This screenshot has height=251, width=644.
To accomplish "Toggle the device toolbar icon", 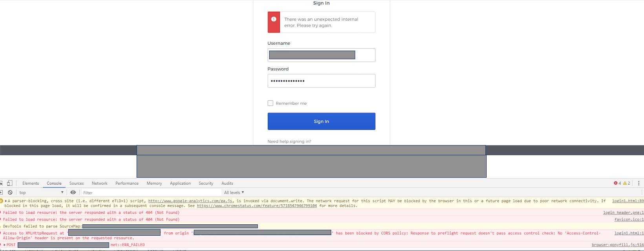I will pos(10,183).
